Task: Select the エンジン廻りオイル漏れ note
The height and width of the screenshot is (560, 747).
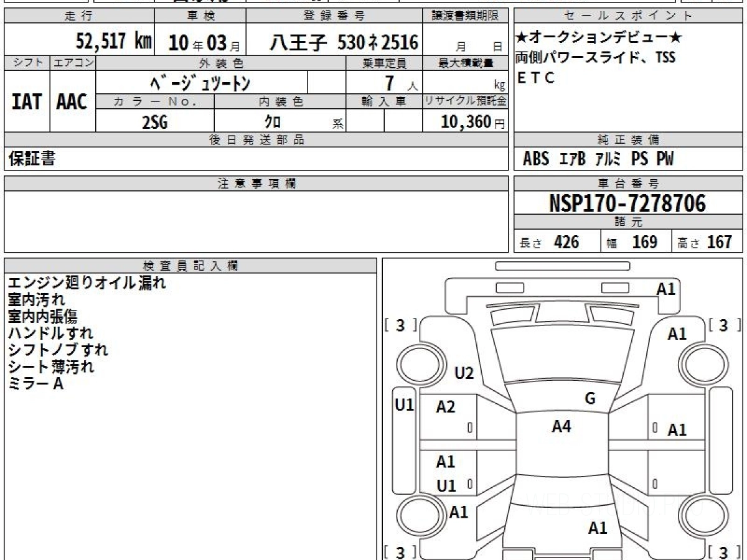Action: click(x=87, y=283)
